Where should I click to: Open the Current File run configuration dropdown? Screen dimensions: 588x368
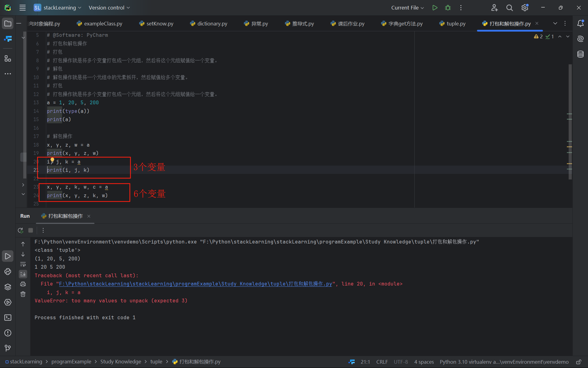[x=407, y=8]
